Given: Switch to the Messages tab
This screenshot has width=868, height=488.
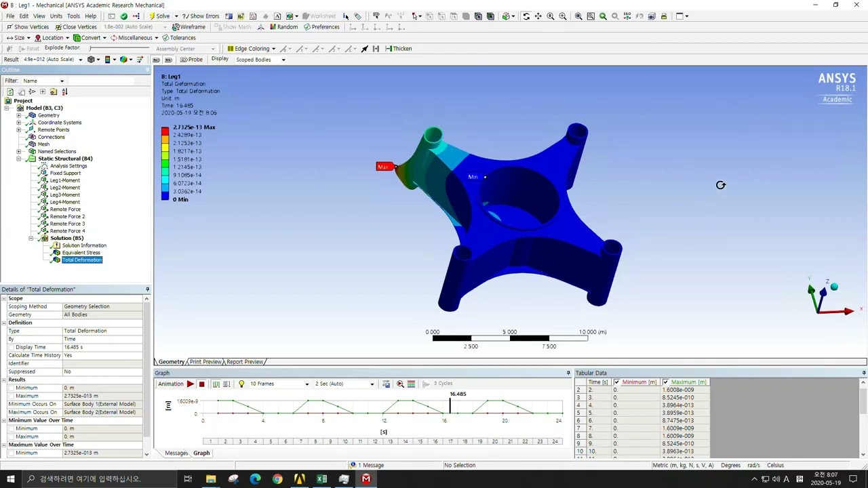Looking at the screenshot, I should (x=176, y=453).
